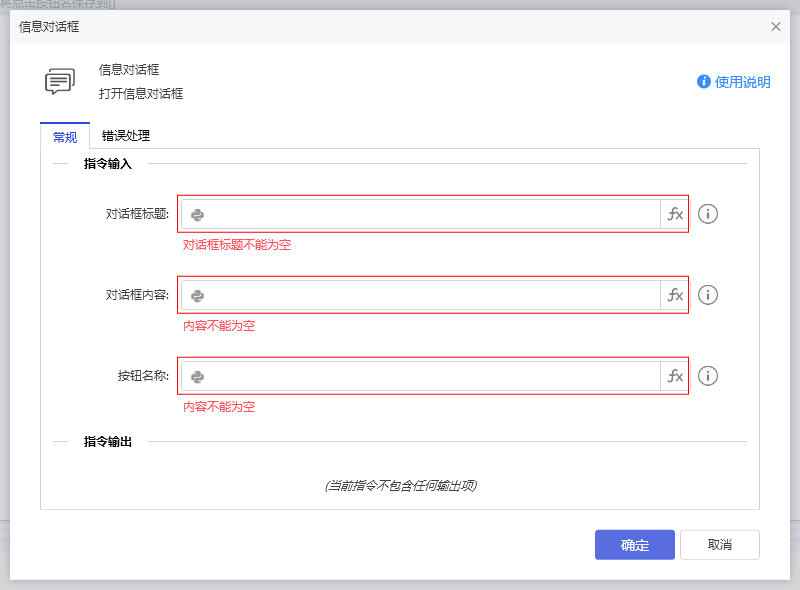Switch to the 错误处理 tab
The image size is (800, 590).
(x=124, y=136)
